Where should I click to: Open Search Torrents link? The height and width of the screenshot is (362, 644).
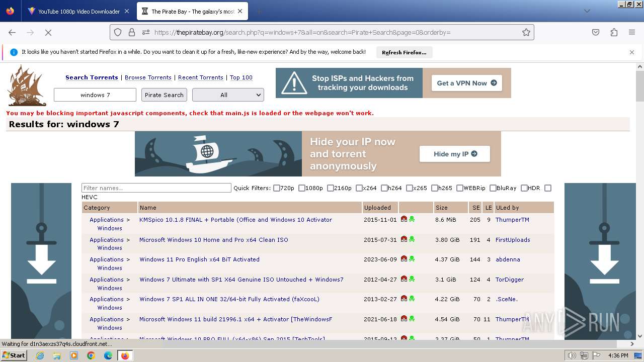click(92, 77)
